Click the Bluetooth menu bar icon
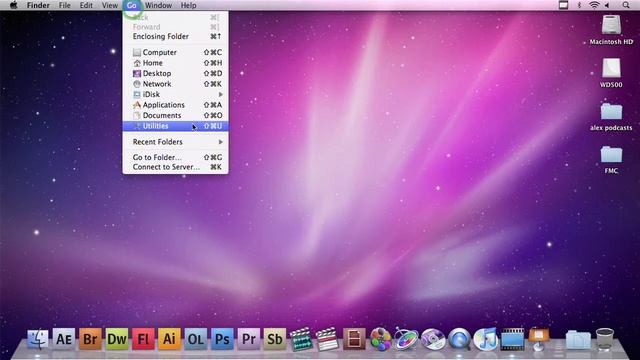The height and width of the screenshot is (360, 640). (579, 5)
